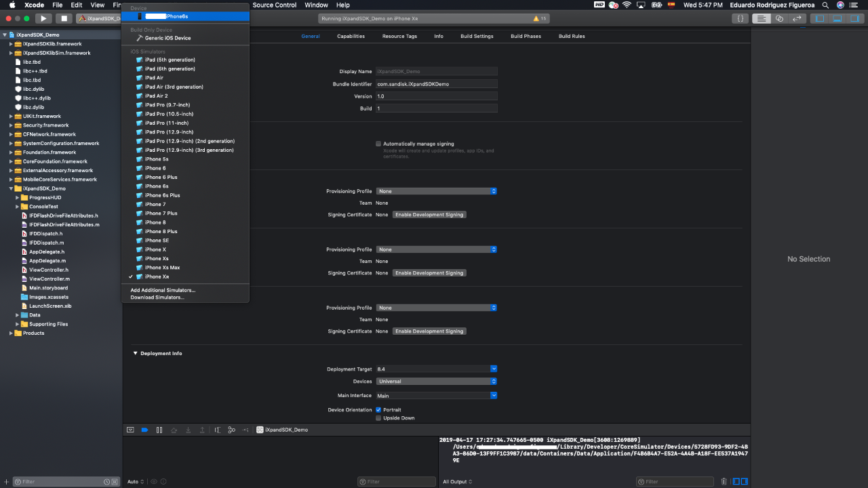
Task: Expand the ProgressHUD folder
Action: (x=18, y=197)
